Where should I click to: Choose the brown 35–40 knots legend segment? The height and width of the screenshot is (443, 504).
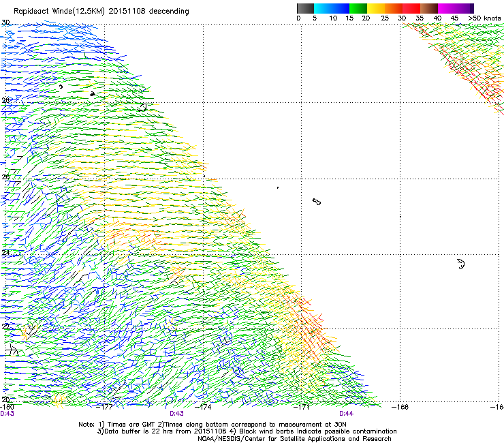click(x=429, y=8)
